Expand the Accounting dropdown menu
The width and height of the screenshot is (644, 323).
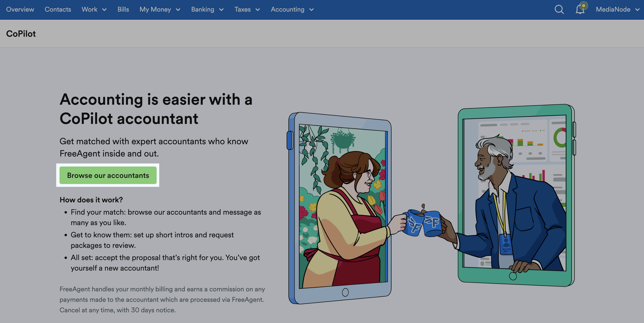pyautogui.click(x=292, y=9)
